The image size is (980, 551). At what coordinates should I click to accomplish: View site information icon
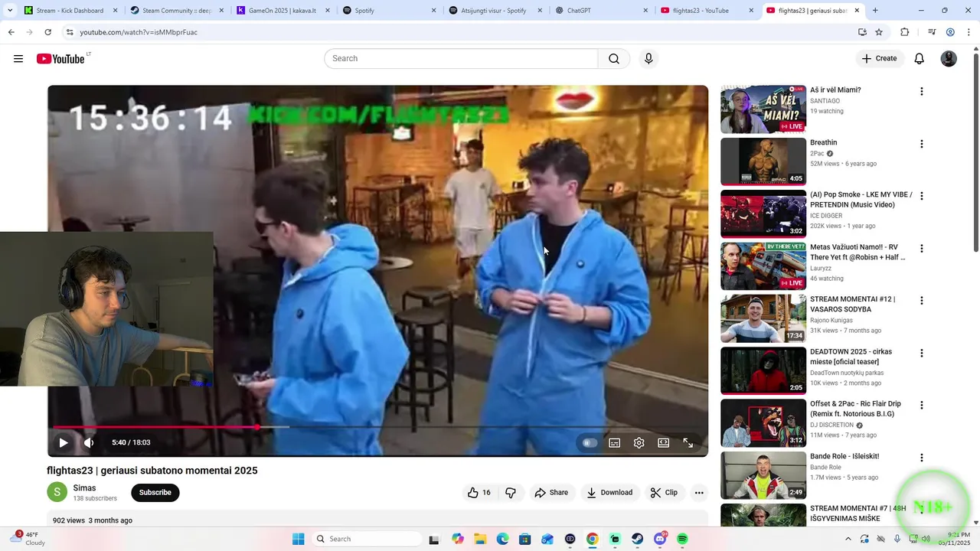69,32
